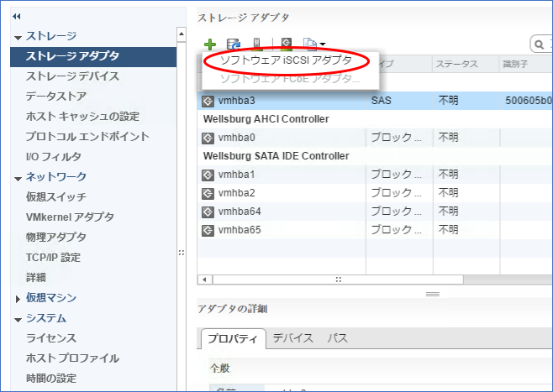The width and height of the screenshot is (553, 392).
Task: Click the vmhba65 adapter icon
Action: (x=208, y=230)
